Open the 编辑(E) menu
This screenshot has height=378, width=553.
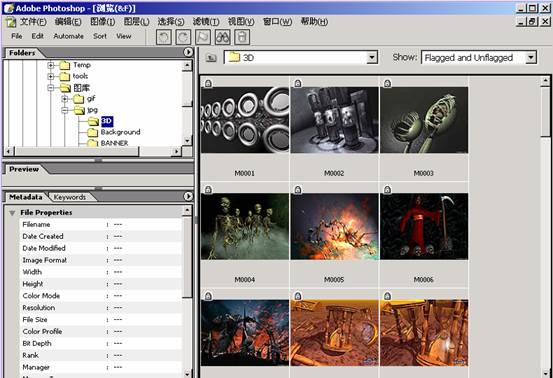pyautogui.click(x=68, y=22)
